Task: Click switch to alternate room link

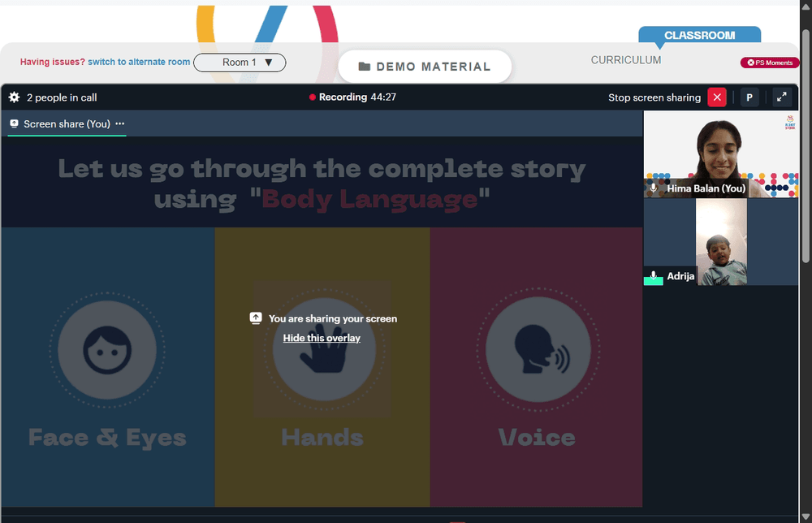Action: click(139, 62)
